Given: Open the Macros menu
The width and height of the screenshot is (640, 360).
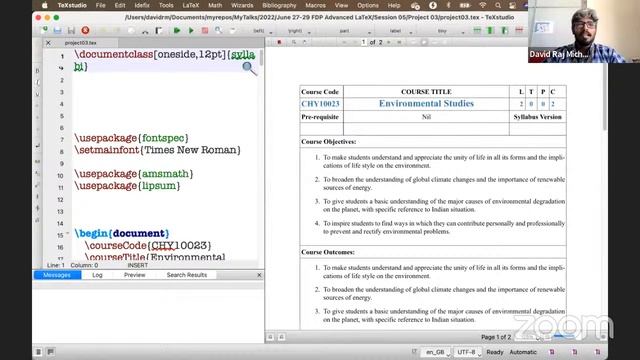Looking at the screenshot, I should (x=316, y=5).
